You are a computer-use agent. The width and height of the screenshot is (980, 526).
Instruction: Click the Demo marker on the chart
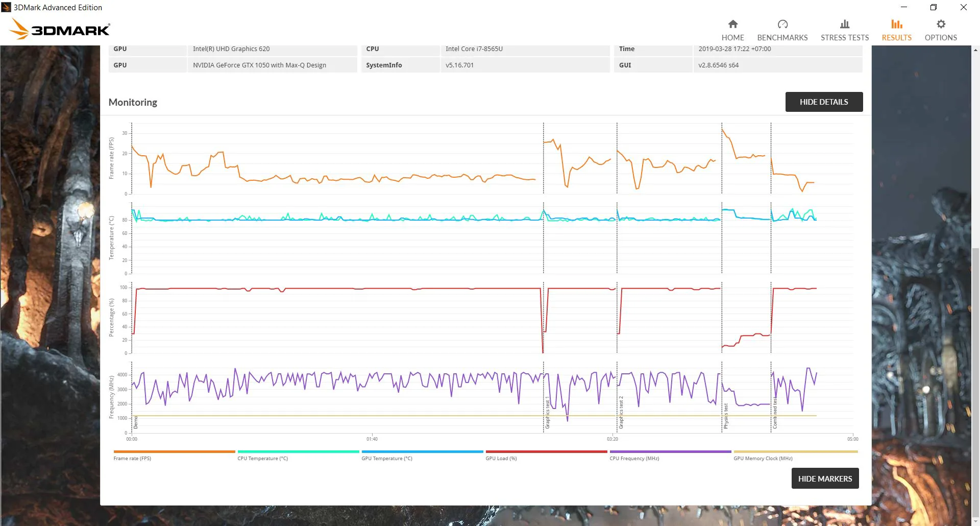coord(136,422)
